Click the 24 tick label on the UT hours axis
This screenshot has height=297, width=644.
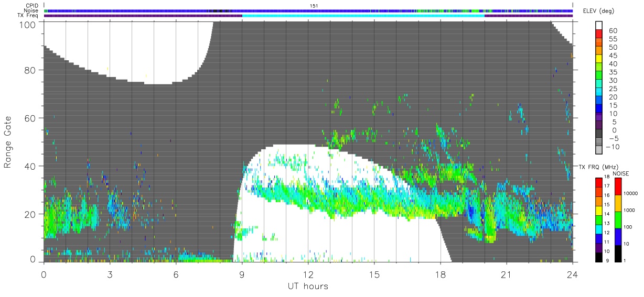[x=573, y=274]
